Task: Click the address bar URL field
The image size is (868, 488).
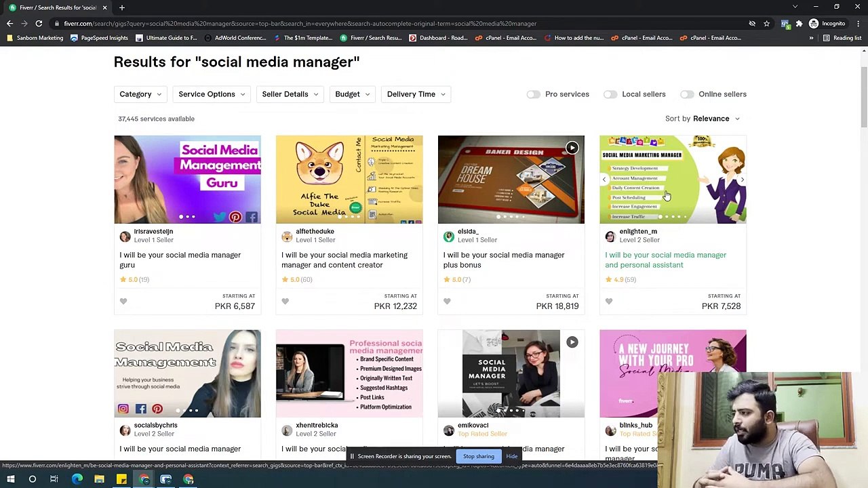Action: pos(400,24)
